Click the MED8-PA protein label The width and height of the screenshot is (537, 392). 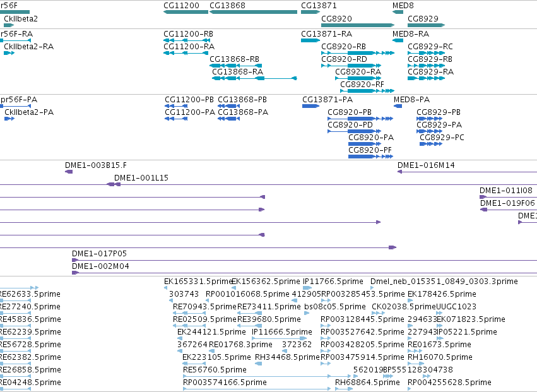[411, 100]
